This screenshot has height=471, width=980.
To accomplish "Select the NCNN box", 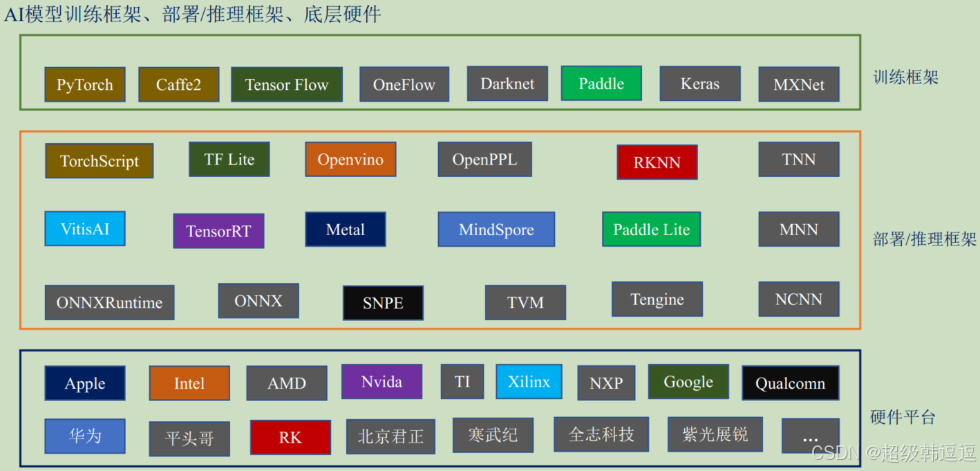I will pos(799,299).
